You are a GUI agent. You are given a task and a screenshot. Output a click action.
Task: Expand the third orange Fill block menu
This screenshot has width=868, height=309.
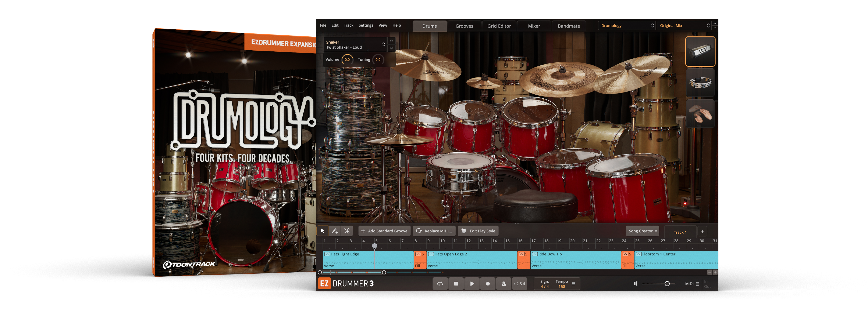[625, 254]
